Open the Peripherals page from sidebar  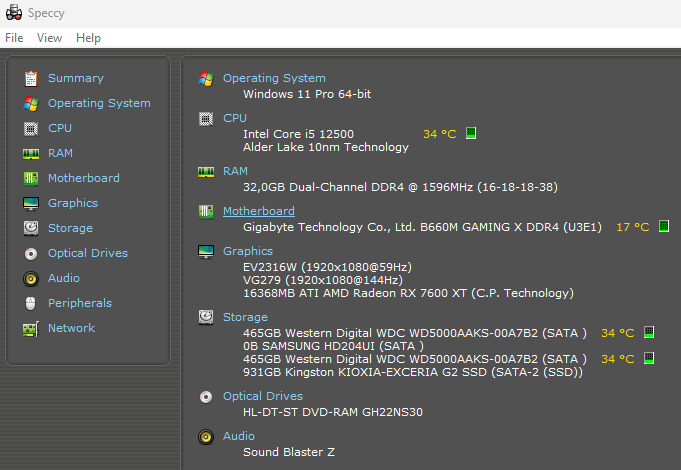80,303
